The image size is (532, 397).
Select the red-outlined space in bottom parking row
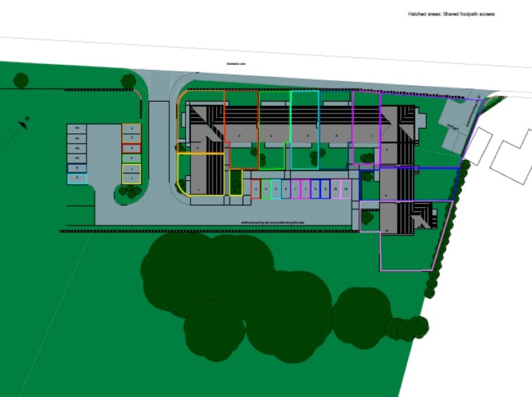pyautogui.click(x=256, y=189)
